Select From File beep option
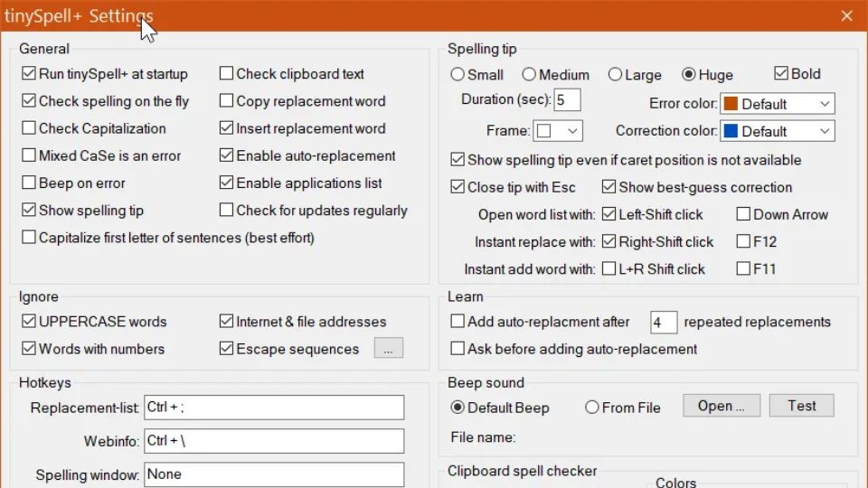Image resolution: width=868 pixels, height=488 pixels. (591, 408)
